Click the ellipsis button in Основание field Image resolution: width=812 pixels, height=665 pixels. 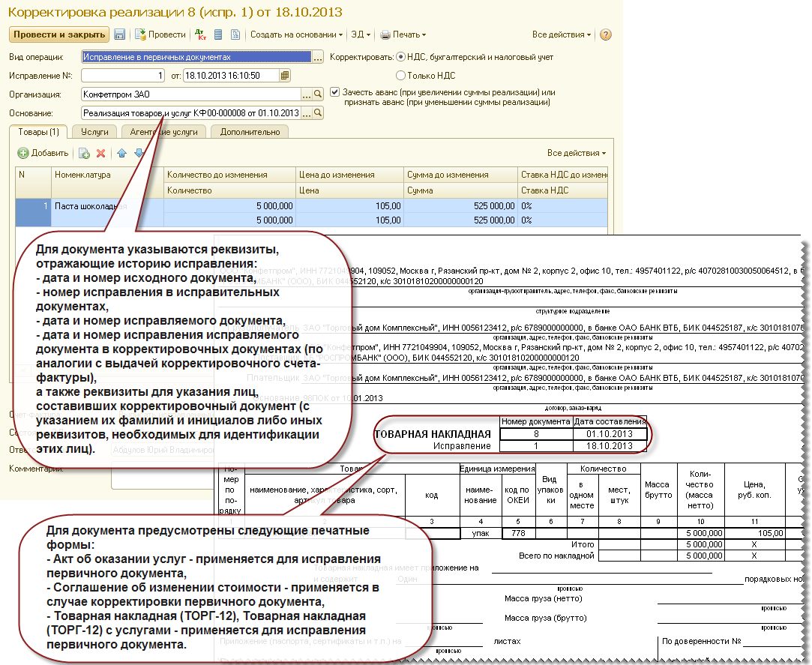pos(307,113)
